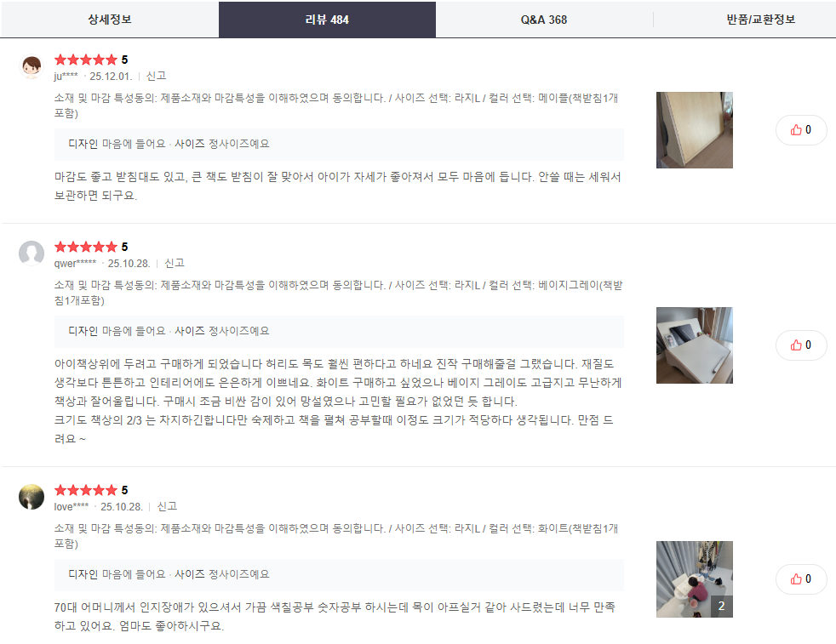
Task: Open ju**** cartoon profile avatar
Action: 31,66
